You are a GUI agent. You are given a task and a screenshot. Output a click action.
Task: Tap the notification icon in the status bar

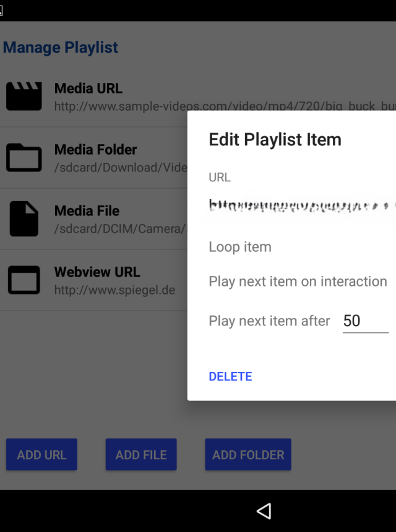coord(2,10)
